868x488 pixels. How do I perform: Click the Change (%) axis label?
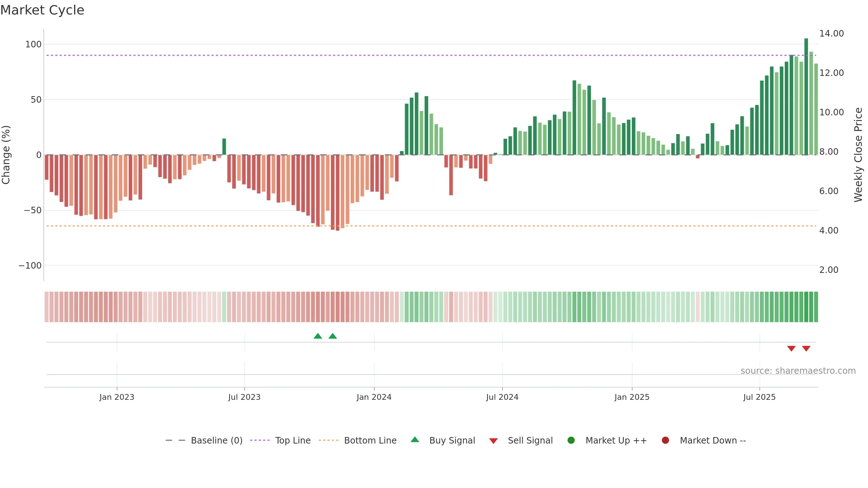pyautogui.click(x=6, y=155)
